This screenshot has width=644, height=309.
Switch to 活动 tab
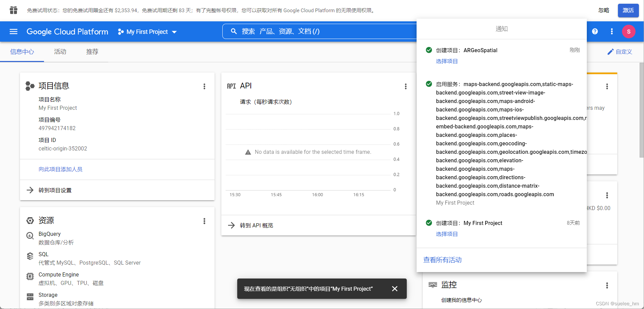coord(60,52)
